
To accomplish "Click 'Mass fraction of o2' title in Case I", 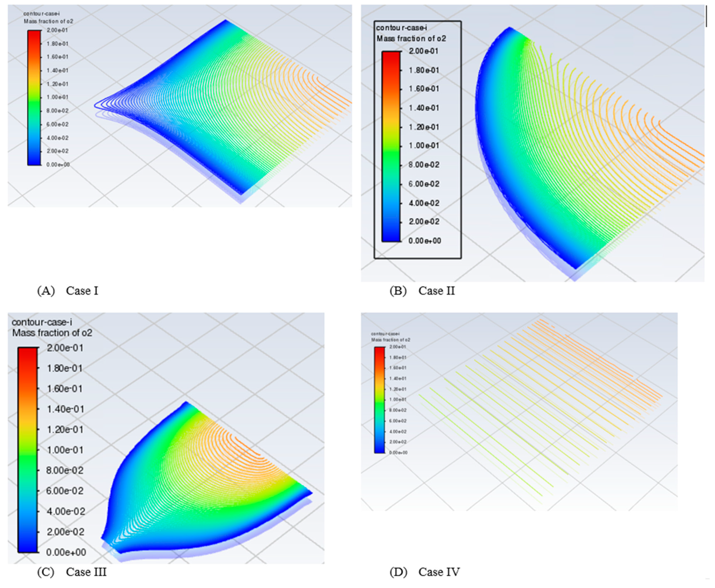I will (48, 21).
